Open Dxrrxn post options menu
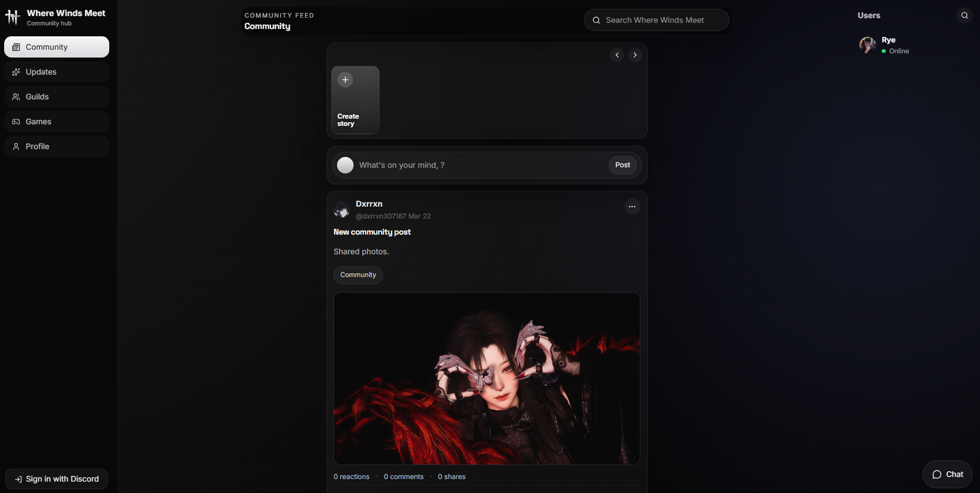This screenshot has width=980, height=493. (x=632, y=207)
